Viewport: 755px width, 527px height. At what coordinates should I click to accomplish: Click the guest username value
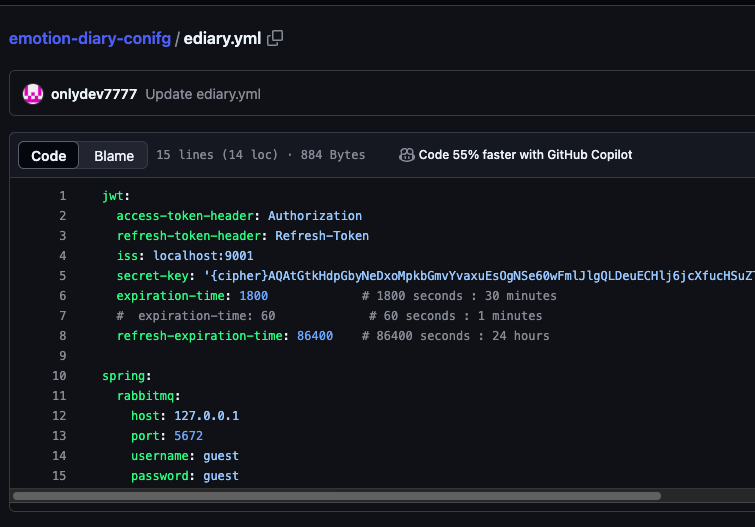pyautogui.click(x=221, y=456)
